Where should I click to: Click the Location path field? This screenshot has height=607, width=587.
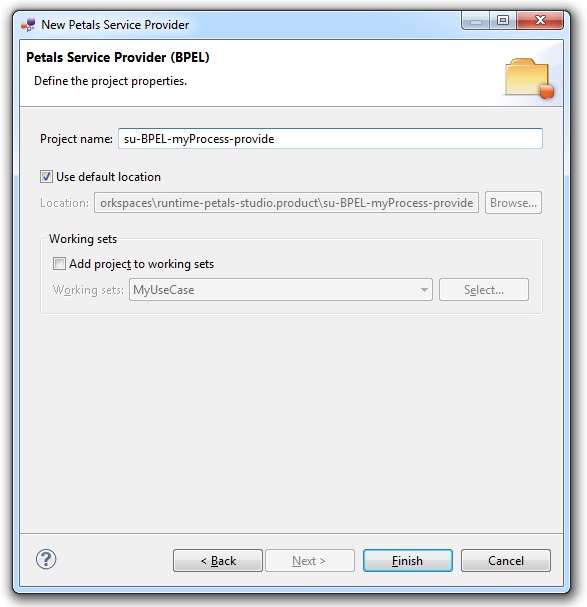287,203
